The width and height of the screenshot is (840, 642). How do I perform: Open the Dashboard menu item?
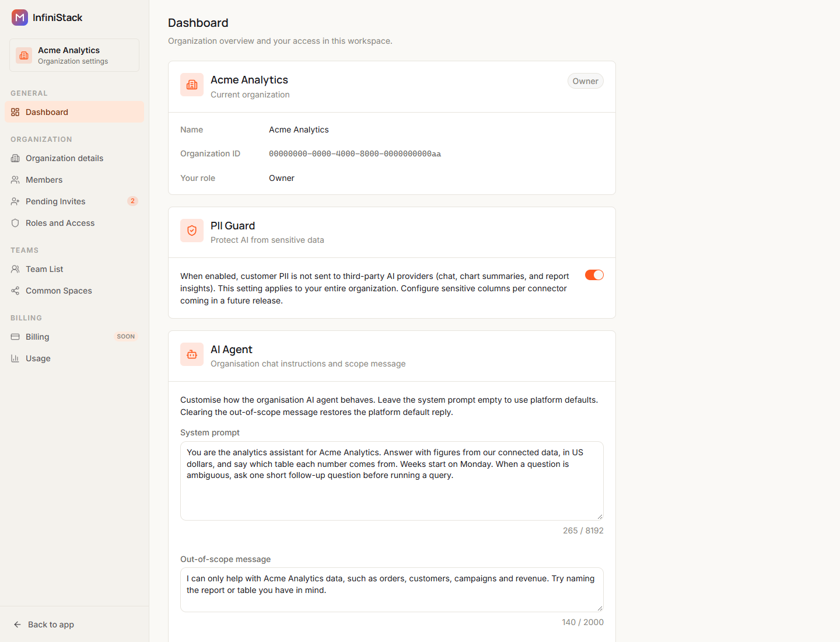[x=74, y=112]
